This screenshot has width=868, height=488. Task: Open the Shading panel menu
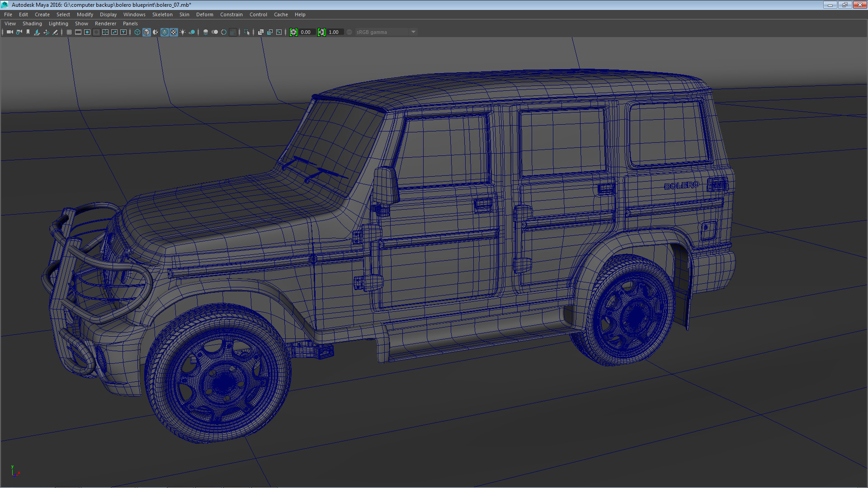[32, 23]
